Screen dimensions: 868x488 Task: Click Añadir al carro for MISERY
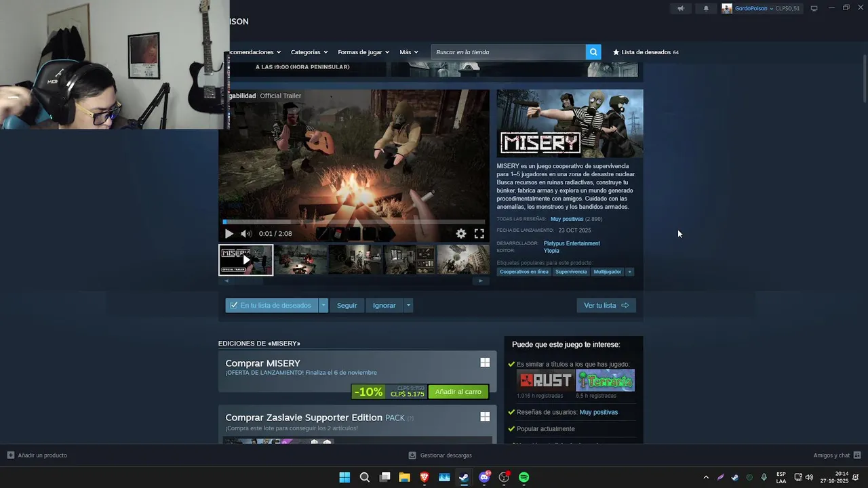(x=458, y=392)
